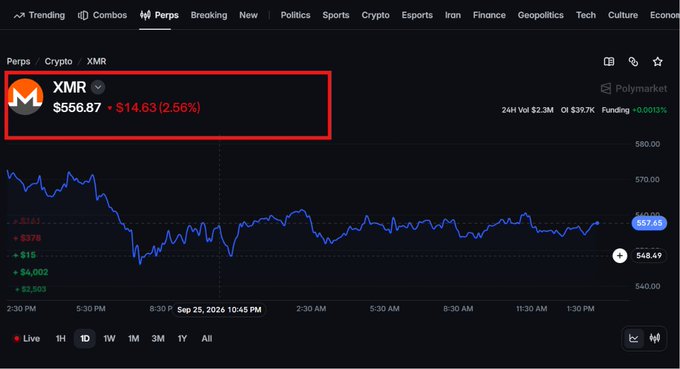The image size is (680, 369).
Task: Open the Geopolitics category
Action: (x=540, y=15)
